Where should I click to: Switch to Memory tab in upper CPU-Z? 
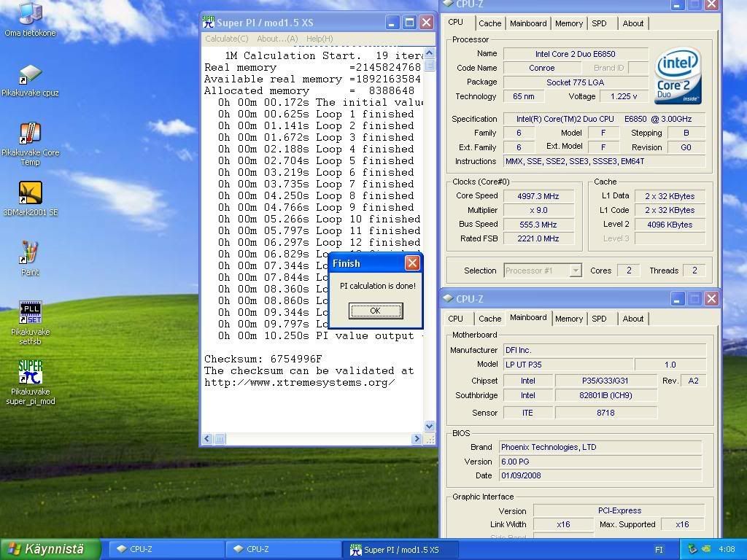click(x=569, y=23)
